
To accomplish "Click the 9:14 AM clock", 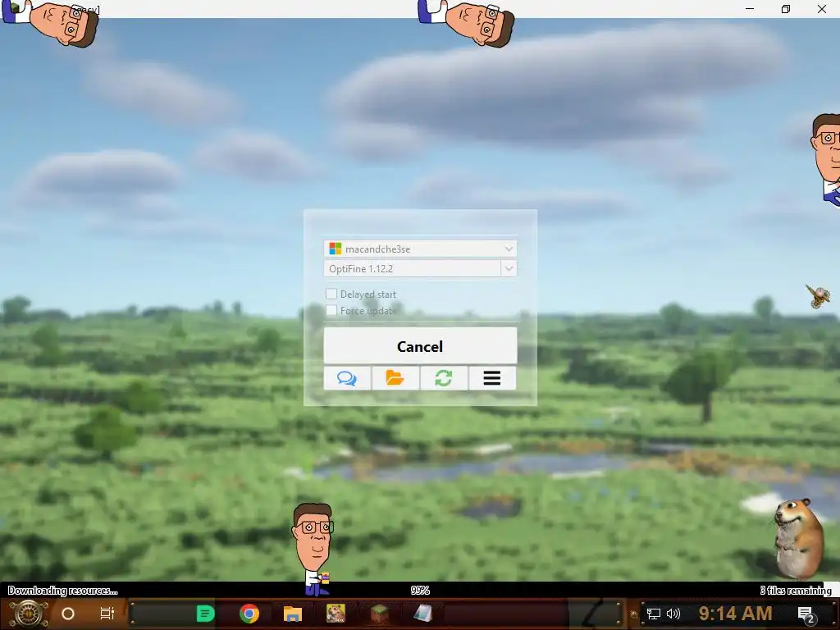I will [x=735, y=614].
